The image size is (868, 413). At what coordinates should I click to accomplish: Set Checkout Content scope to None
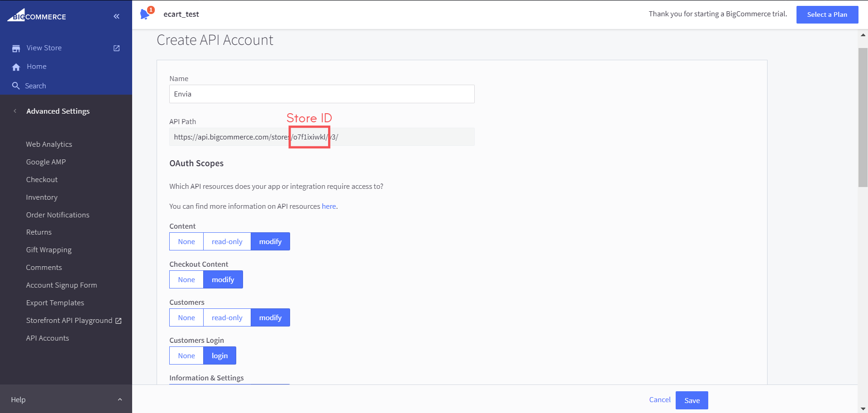(186, 279)
